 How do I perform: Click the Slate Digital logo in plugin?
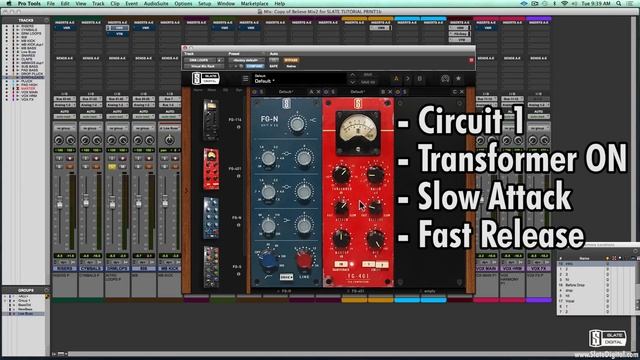(x=206, y=78)
